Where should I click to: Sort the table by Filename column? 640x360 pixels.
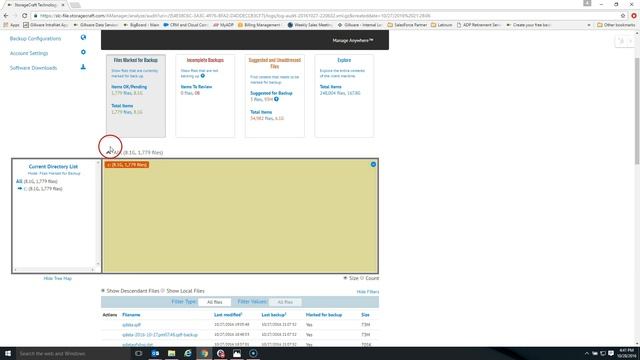(x=131, y=315)
